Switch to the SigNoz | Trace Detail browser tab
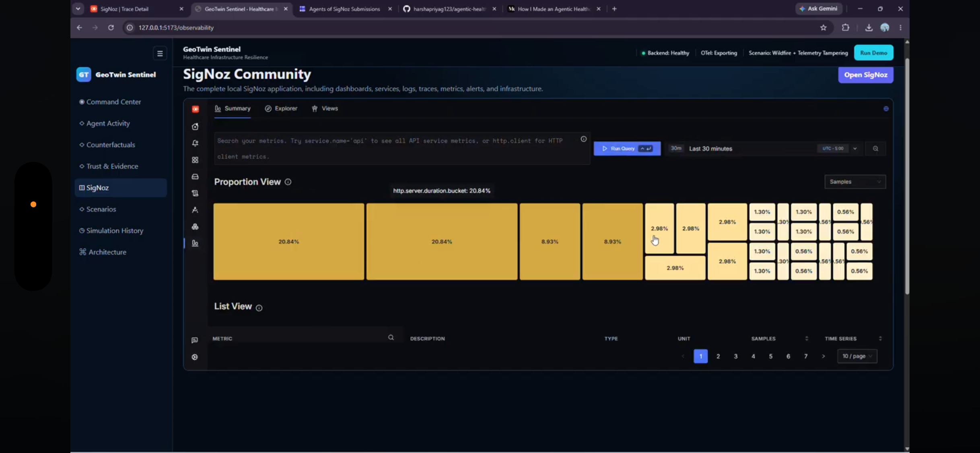 tap(137, 9)
